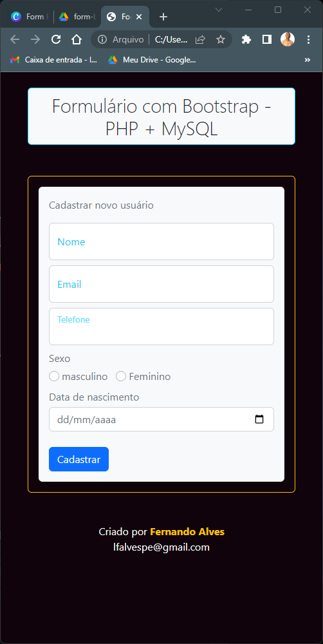The height and width of the screenshot is (644, 323).
Task: Open the user profile avatar
Action: pos(288,39)
